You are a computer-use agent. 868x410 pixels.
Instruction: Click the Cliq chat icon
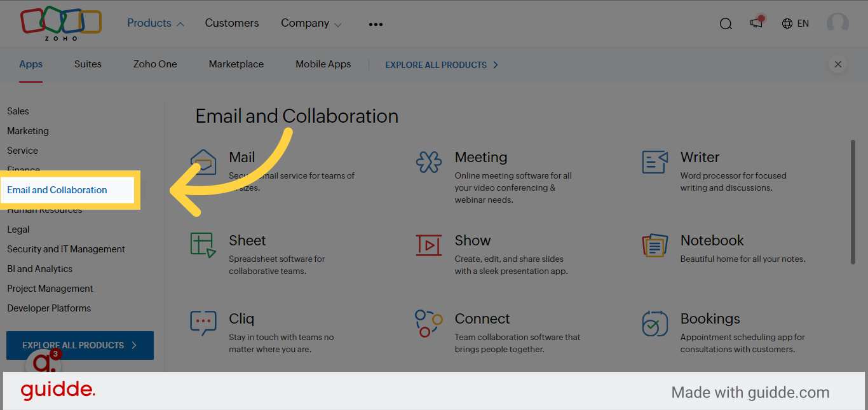pos(203,323)
